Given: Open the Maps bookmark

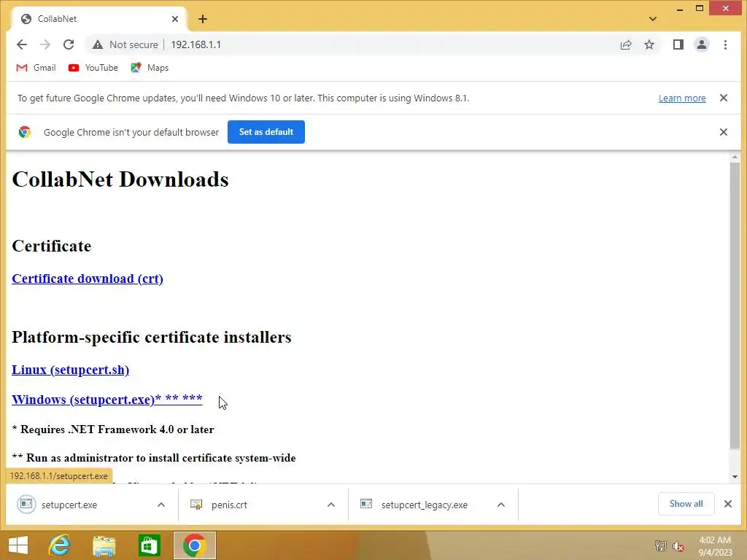Looking at the screenshot, I should point(150,68).
